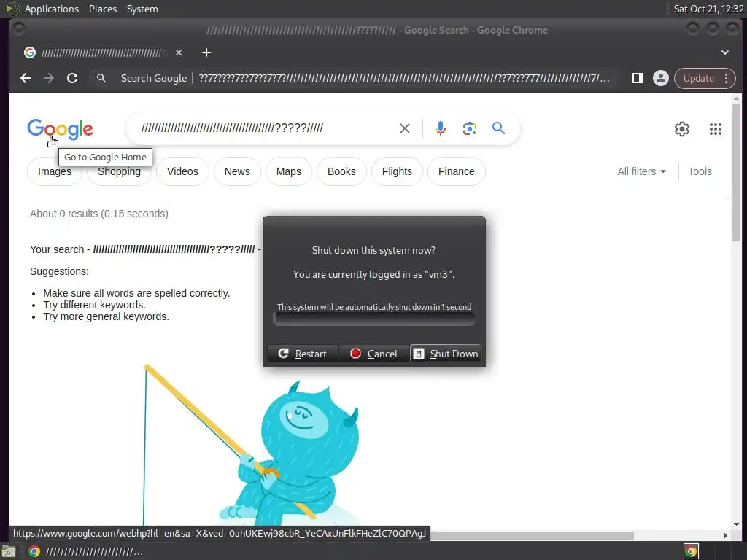Click the show desktop icon in bottom panel
The image size is (747, 560).
tap(9, 552)
